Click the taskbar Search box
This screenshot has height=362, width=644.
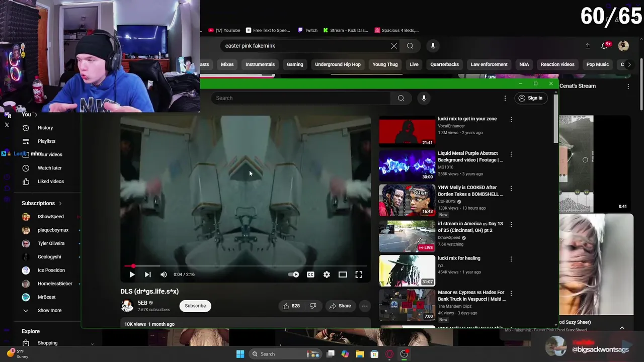point(285,354)
